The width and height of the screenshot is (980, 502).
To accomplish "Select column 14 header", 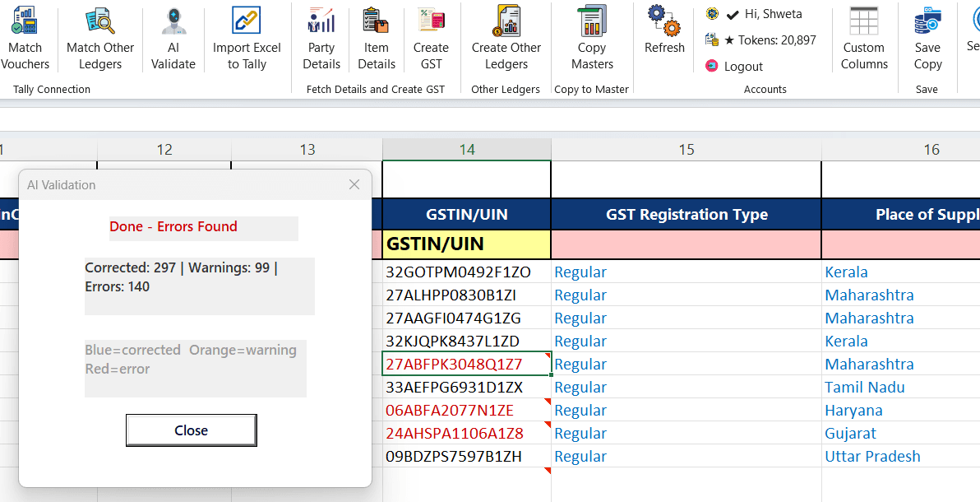I will pyautogui.click(x=467, y=149).
